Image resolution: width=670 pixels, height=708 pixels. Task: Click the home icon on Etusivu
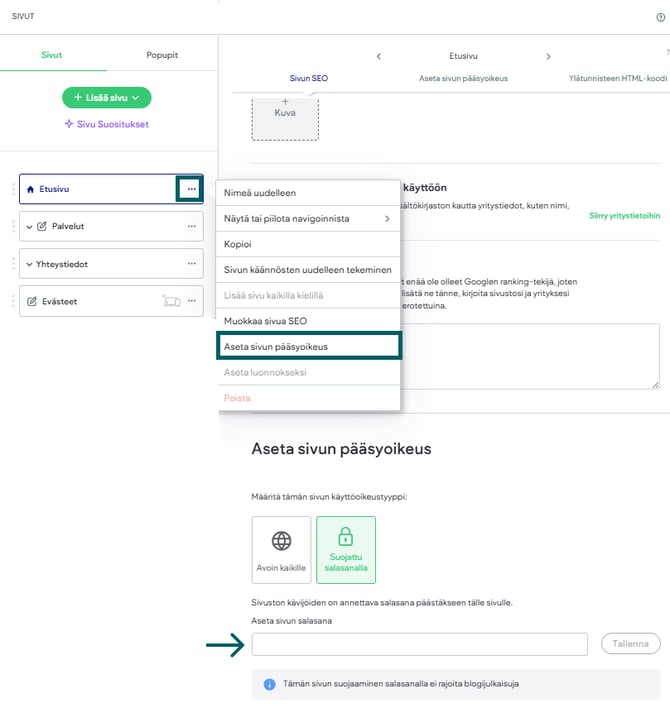tap(30, 189)
